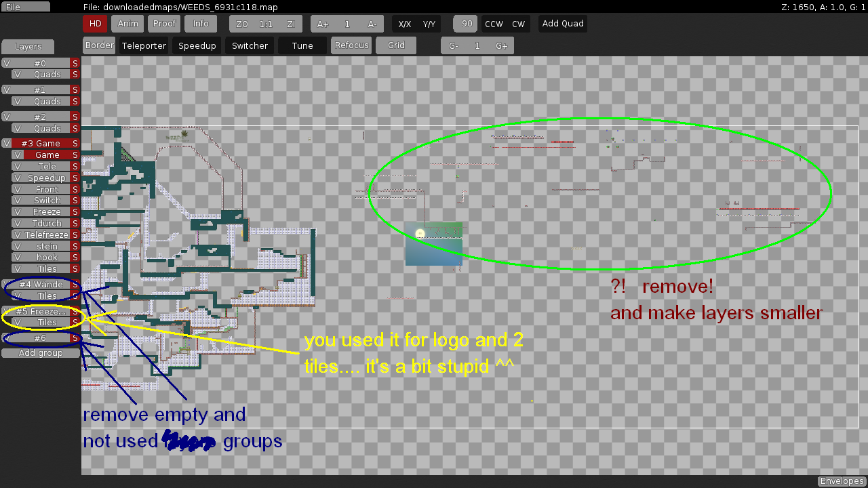Flip selection horizontally with X/X

pos(404,24)
